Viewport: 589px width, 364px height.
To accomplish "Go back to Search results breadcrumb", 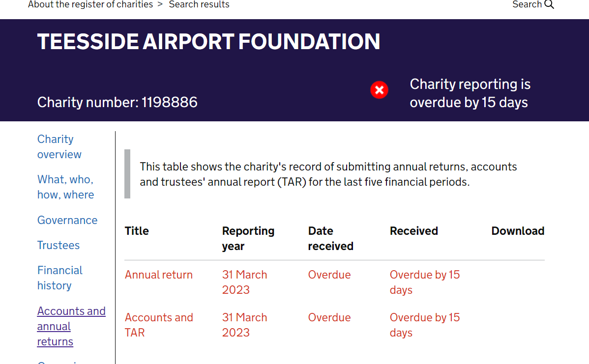I will pos(199,4).
